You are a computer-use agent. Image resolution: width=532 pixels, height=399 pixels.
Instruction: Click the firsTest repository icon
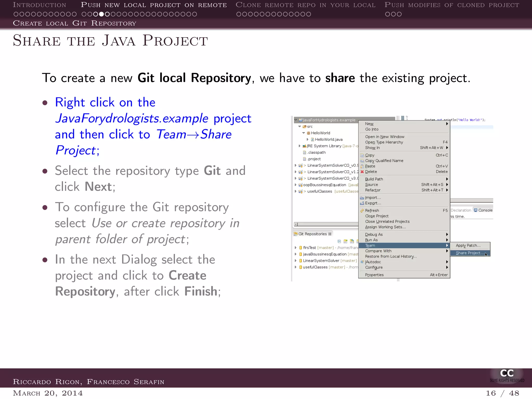click(x=301, y=248)
